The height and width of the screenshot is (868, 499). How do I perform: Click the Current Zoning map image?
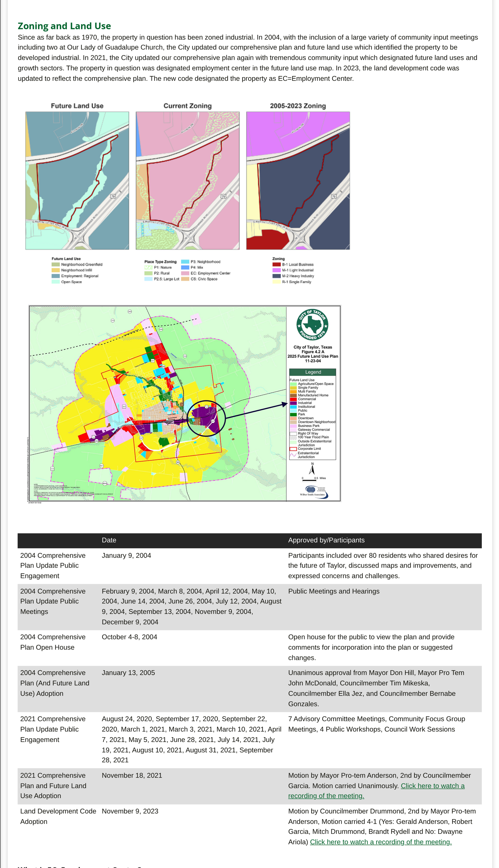[x=187, y=181]
